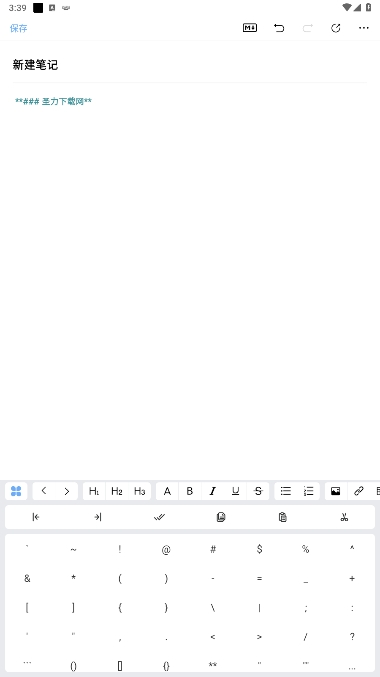This screenshot has height=677, width=380.
Task: Apply H3 heading format
Action: pyautogui.click(x=139, y=491)
